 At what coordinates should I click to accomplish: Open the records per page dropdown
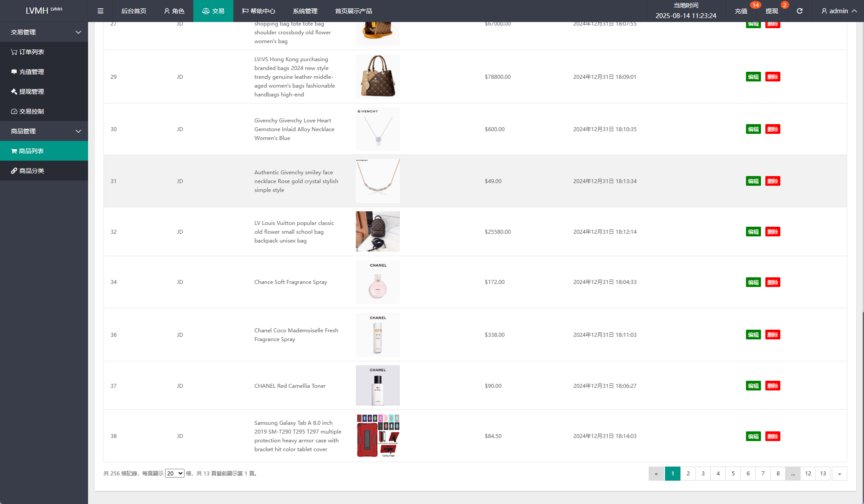coord(174,474)
